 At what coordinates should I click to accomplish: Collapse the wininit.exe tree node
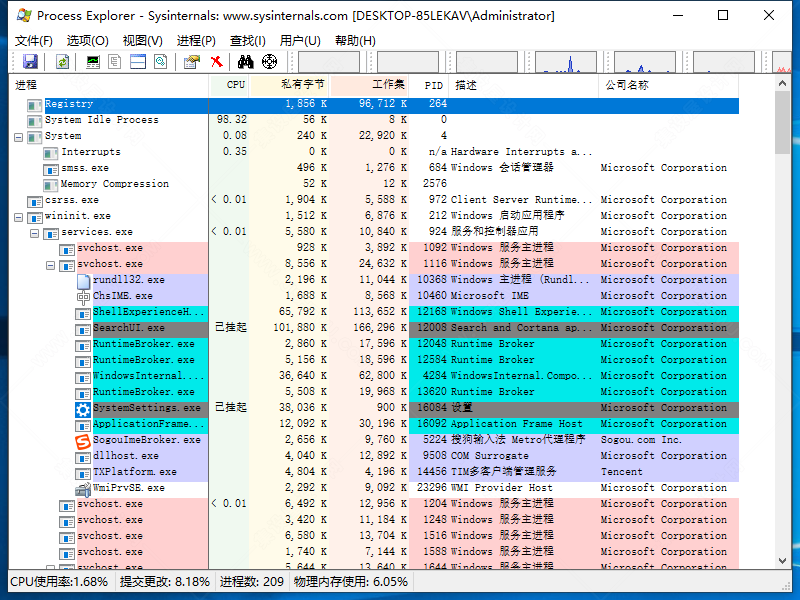click(x=18, y=217)
